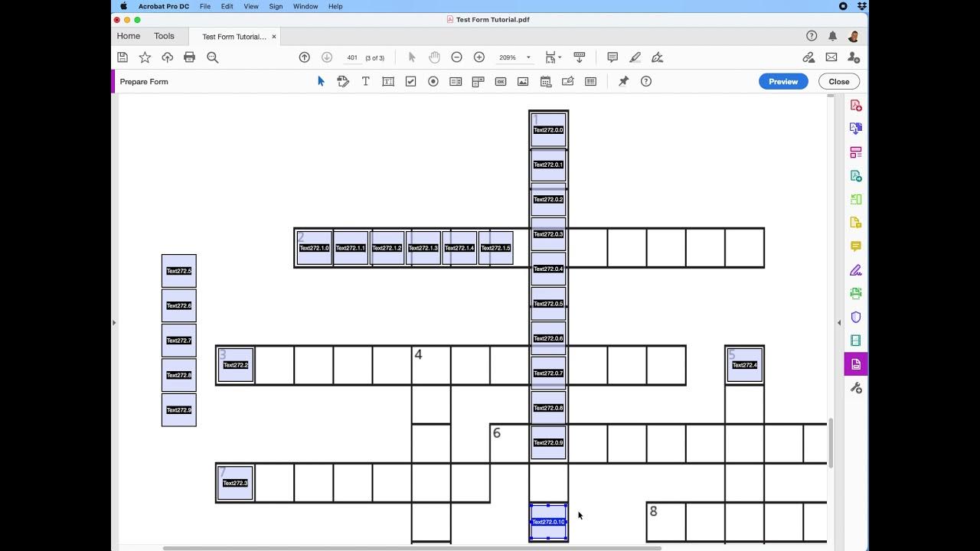Open Prepare Form help icon

tap(646, 81)
